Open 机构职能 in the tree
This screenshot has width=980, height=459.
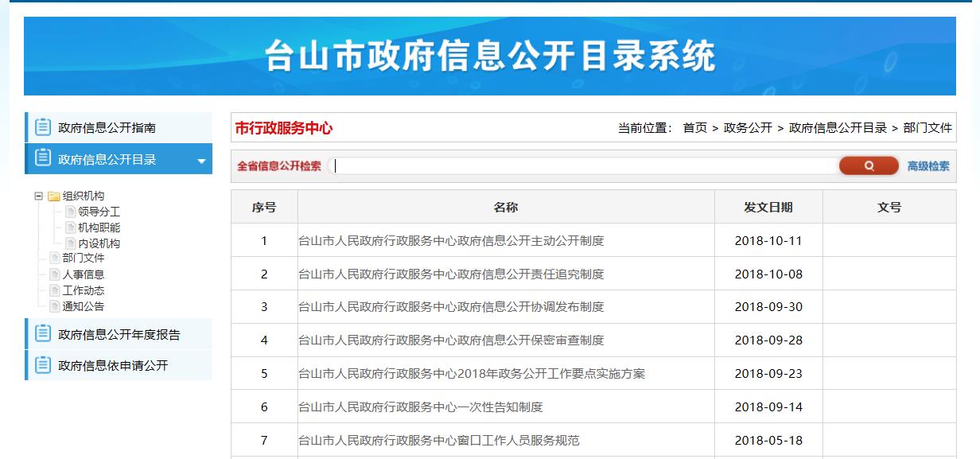99,228
